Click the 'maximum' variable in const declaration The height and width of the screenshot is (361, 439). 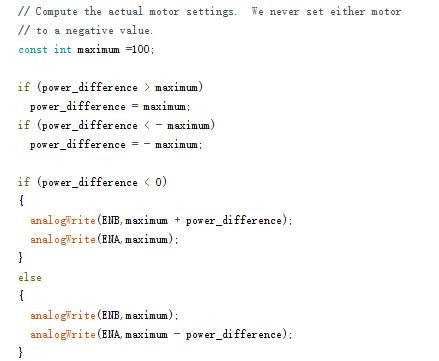coord(98,50)
